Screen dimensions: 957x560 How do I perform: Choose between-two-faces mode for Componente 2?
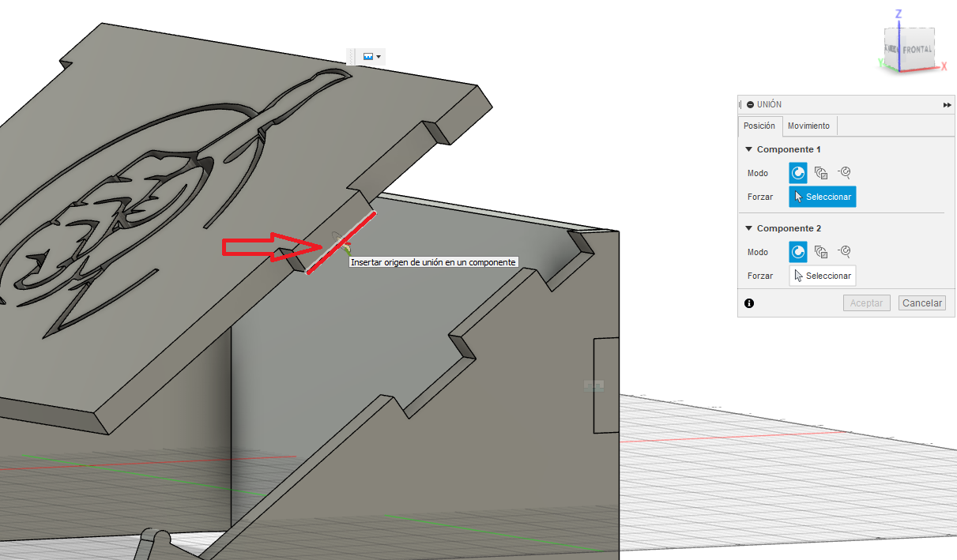click(821, 252)
